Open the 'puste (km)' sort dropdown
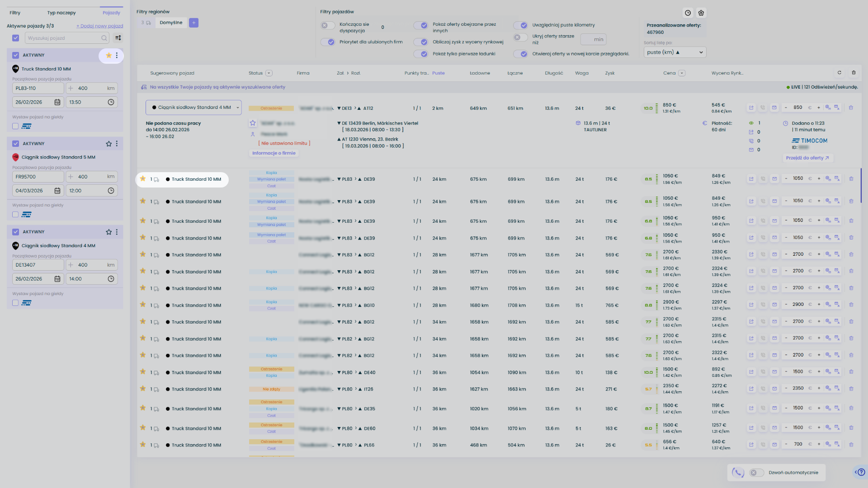Viewport: 868px width, 488px height. pos(675,52)
